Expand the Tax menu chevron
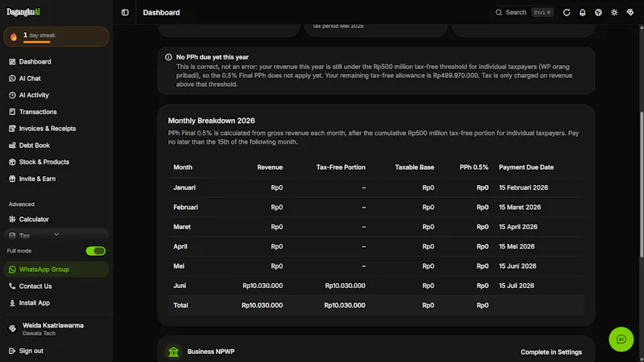 pos(56,235)
